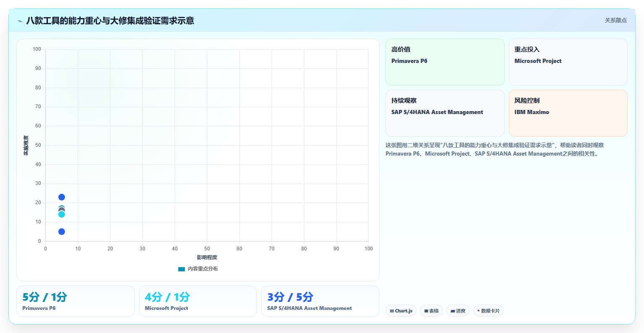644x333 pixels.
Task: Click the x-axis tick label 50
Action: tap(207, 249)
